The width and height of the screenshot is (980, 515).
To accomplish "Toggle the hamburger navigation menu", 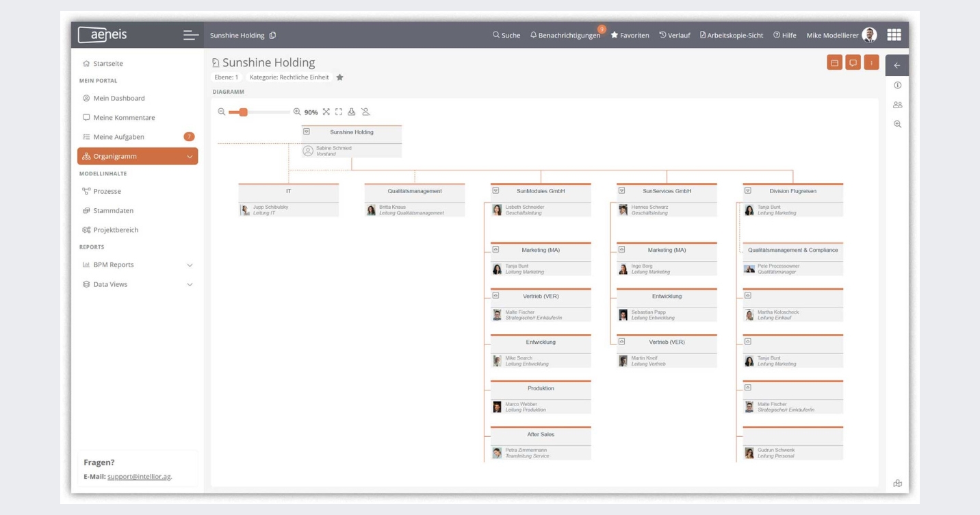I will pos(191,36).
